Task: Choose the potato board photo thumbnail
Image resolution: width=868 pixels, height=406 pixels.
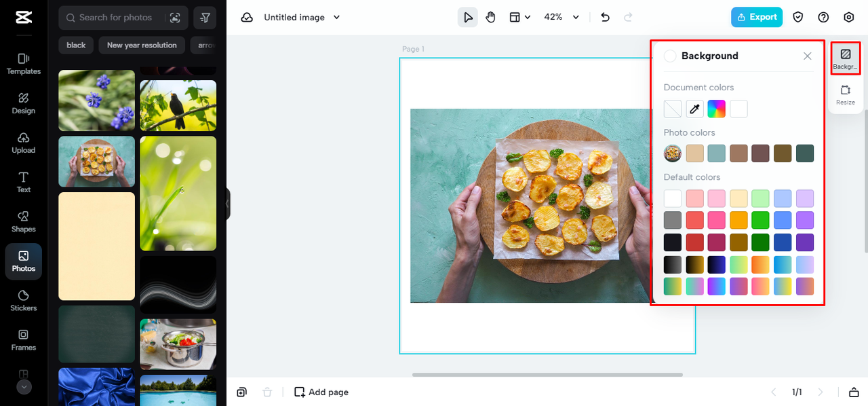Action: click(x=96, y=162)
